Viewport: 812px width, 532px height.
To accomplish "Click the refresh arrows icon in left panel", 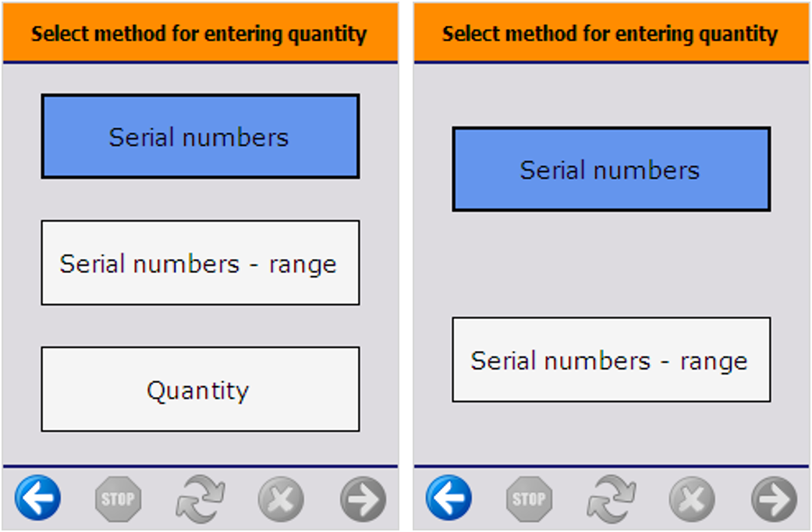I will pyautogui.click(x=200, y=498).
